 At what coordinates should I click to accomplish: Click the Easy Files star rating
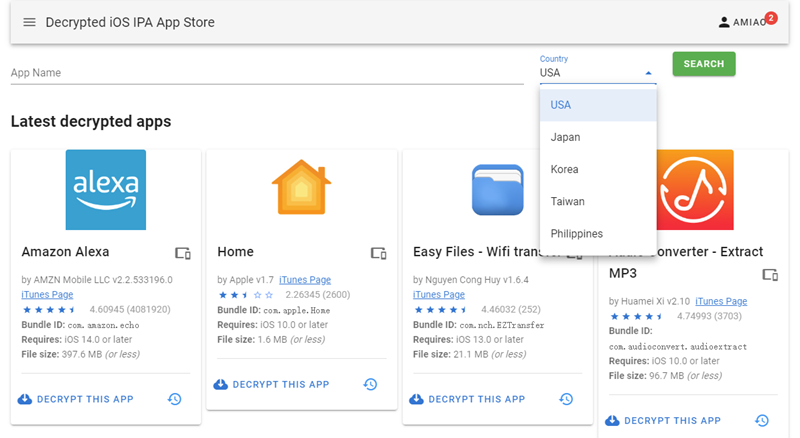(x=442, y=309)
